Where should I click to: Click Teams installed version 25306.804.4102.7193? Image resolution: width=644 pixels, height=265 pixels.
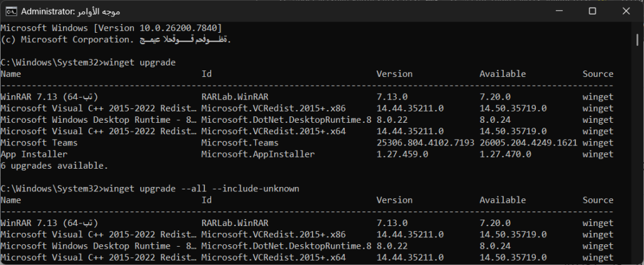[x=426, y=142]
